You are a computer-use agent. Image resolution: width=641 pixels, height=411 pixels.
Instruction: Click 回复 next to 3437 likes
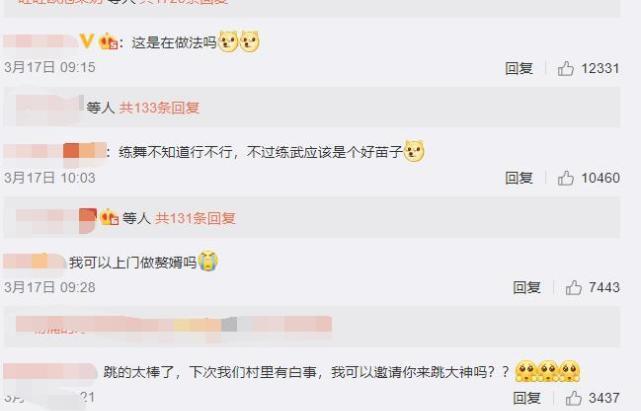tap(527, 398)
